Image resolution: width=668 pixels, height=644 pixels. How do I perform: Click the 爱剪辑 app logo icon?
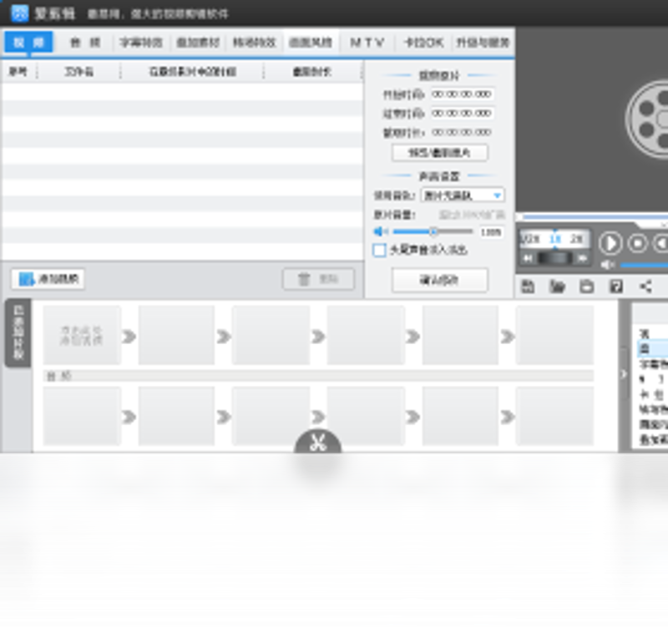(x=19, y=13)
